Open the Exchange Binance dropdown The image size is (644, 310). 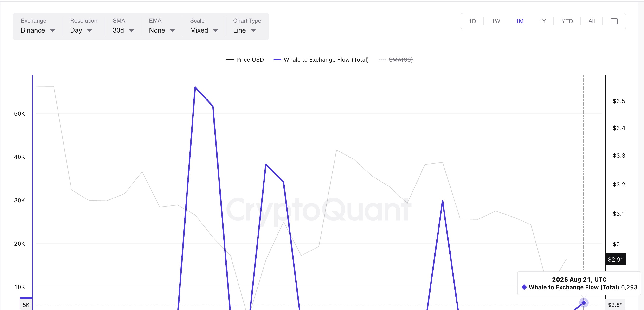[38, 26]
